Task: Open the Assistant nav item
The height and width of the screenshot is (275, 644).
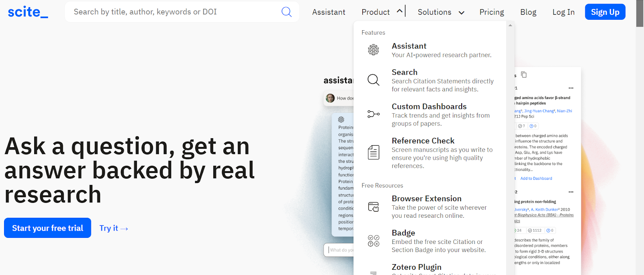Action: [x=328, y=12]
